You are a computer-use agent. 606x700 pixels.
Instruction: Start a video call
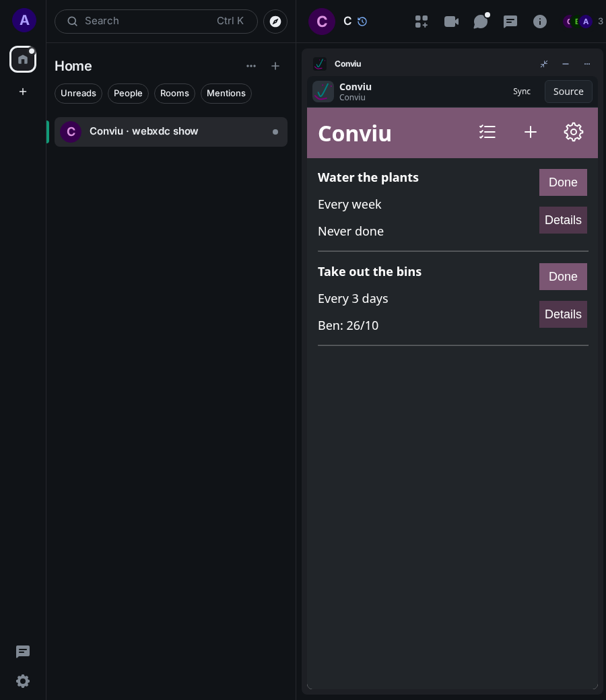click(452, 22)
